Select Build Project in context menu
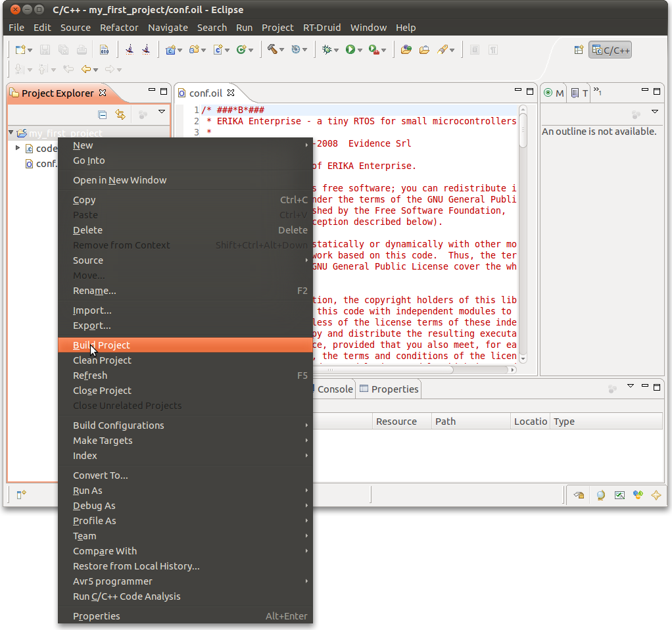This screenshot has width=672, height=630. pos(185,345)
